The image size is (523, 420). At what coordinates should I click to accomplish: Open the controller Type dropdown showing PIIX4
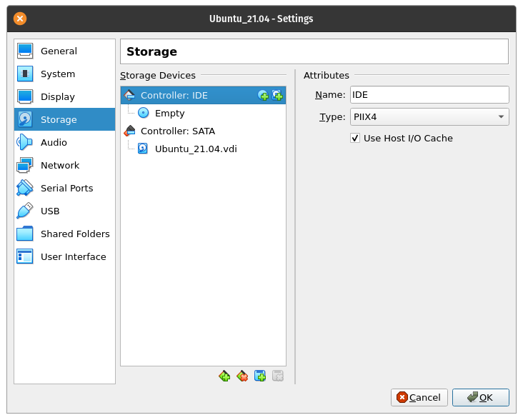coord(429,116)
